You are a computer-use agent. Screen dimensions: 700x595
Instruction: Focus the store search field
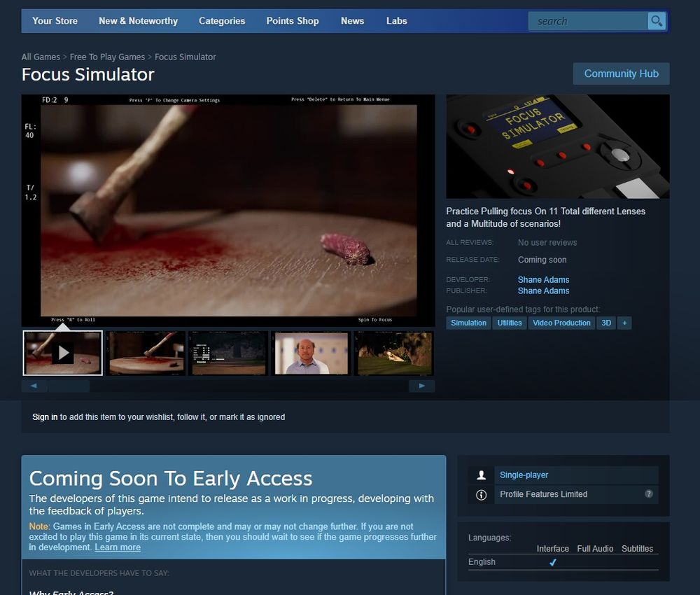(x=588, y=21)
